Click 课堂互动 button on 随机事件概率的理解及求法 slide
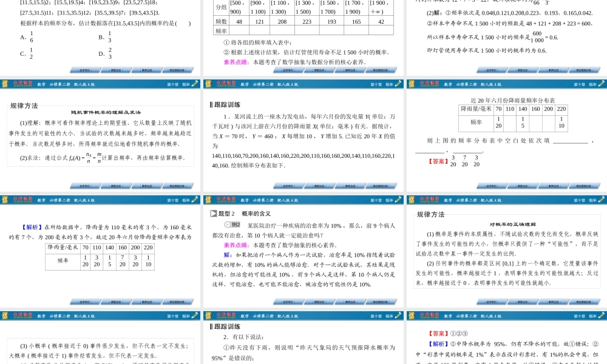This screenshot has height=364, width=607. pyautogui.click(x=116, y=186)
